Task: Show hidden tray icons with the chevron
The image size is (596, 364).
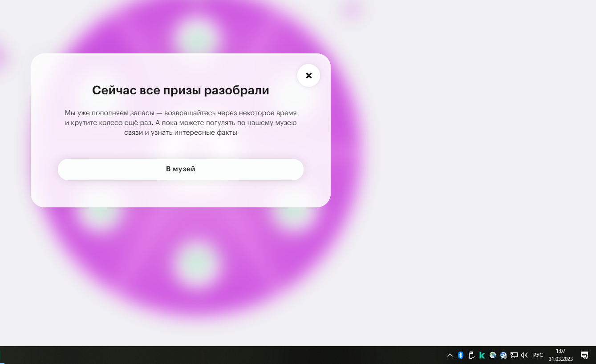Action: pos(450,355)
